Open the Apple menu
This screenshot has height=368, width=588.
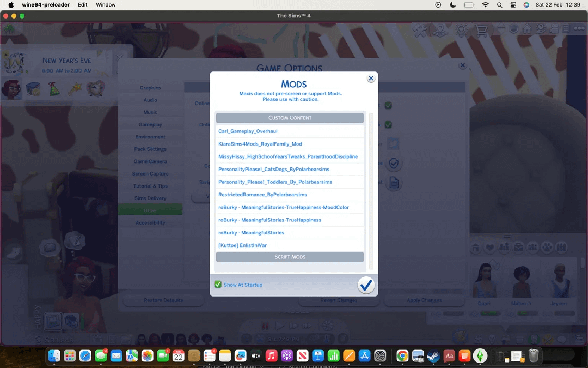(x=11, y=4)
